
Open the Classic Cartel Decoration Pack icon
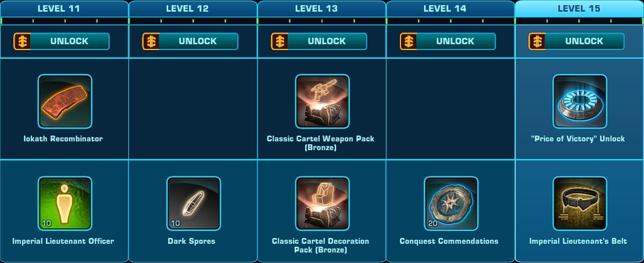pos(323,204)
